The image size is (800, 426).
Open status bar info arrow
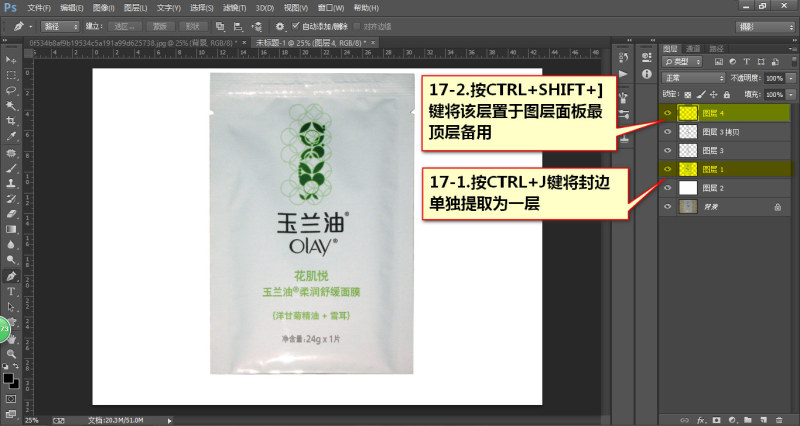[169, 421]
